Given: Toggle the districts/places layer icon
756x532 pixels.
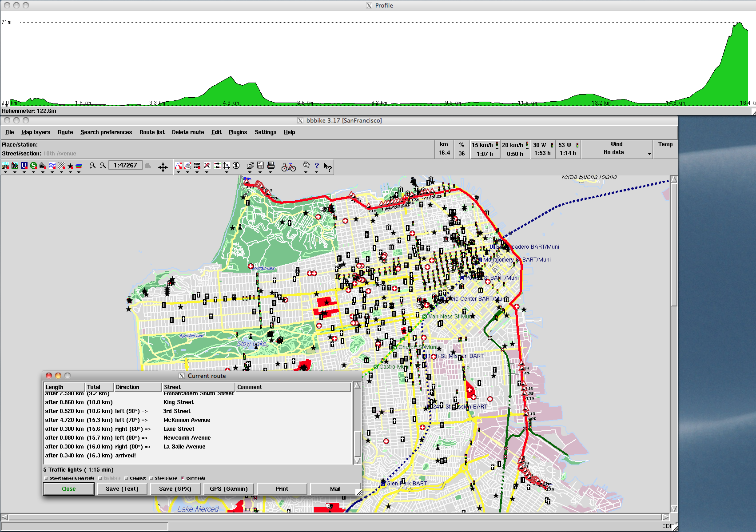Looking at the screenshot, I should (15, 166).
